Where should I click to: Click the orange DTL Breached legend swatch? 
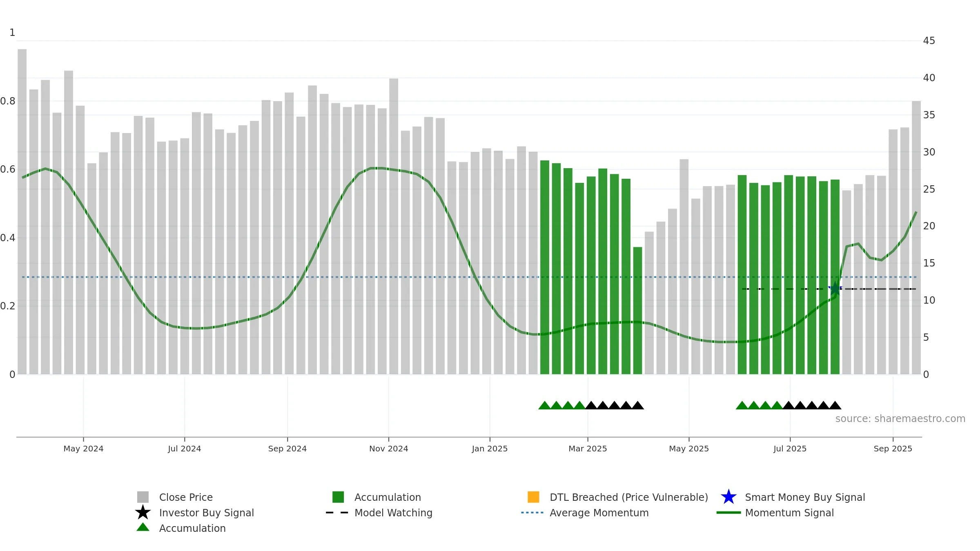pyautogui.click(x=533, y=497)
